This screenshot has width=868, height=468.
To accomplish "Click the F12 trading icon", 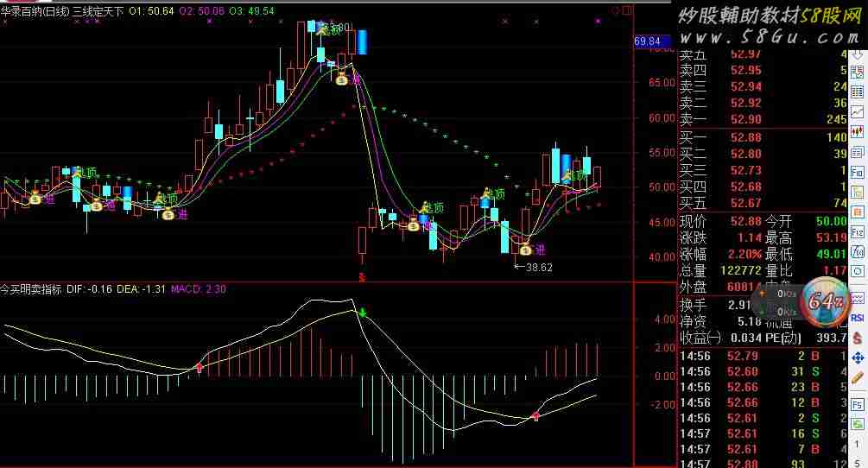I will (x=858, y=231).
